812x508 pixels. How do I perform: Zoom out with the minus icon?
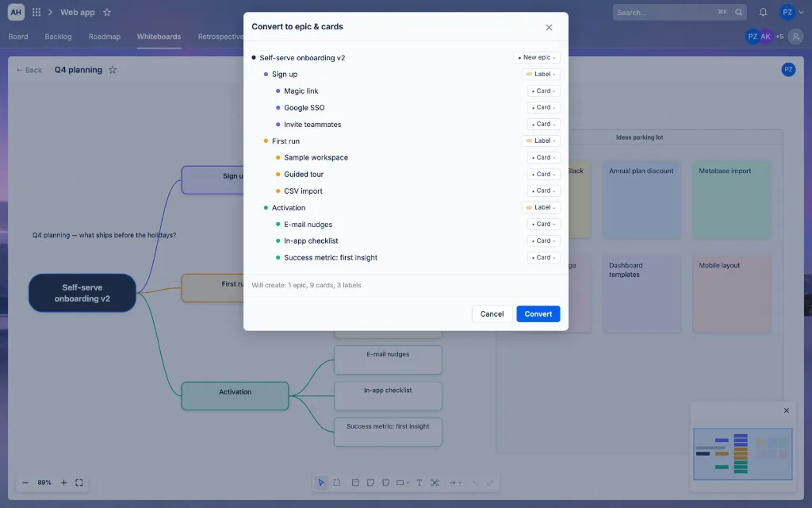point(25,483)
